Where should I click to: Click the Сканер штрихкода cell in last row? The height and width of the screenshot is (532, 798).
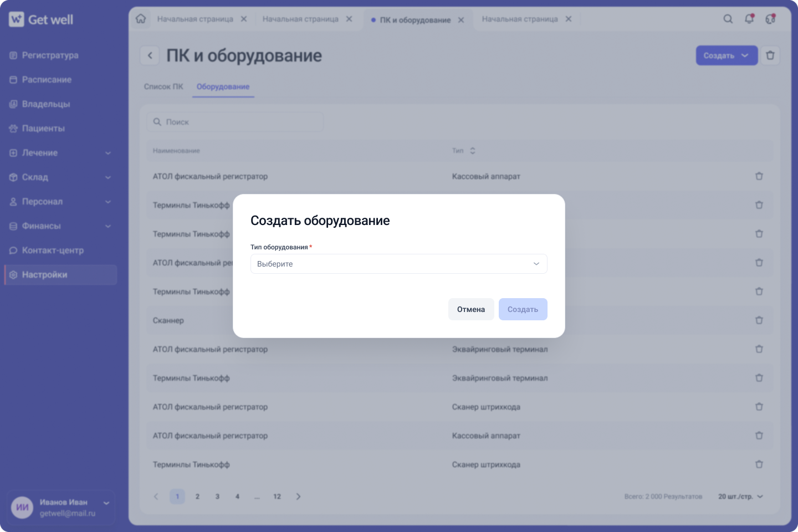pyautogui.click(x=486, y=464)
